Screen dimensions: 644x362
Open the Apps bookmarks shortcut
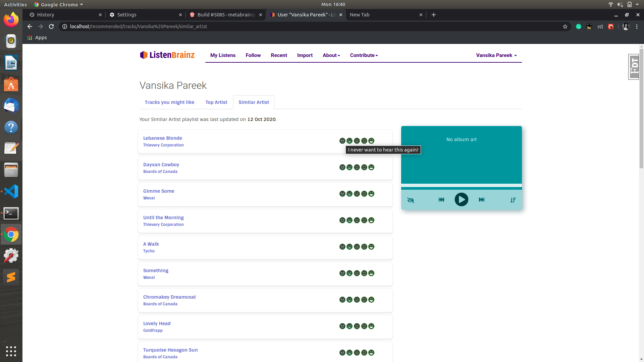[x=37, y=38]
